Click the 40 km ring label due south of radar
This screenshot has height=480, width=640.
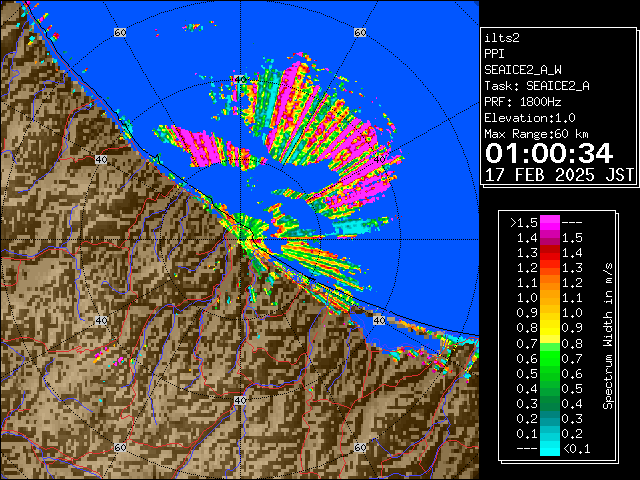tap(240, 400)
